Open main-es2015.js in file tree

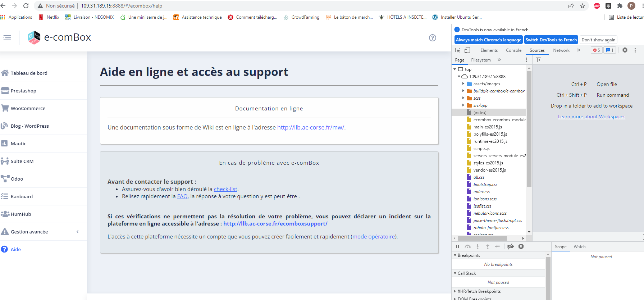tap(488, 127)
